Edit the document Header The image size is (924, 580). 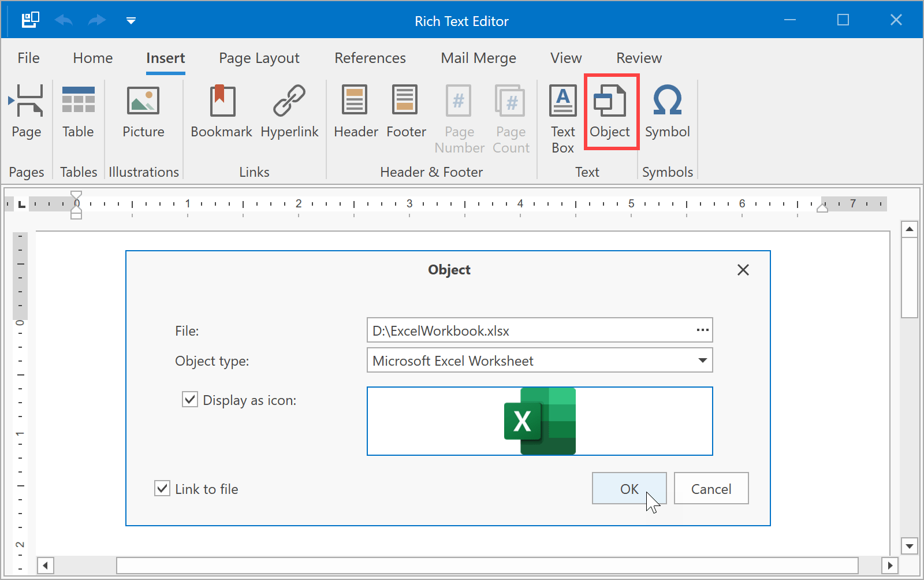356,111
